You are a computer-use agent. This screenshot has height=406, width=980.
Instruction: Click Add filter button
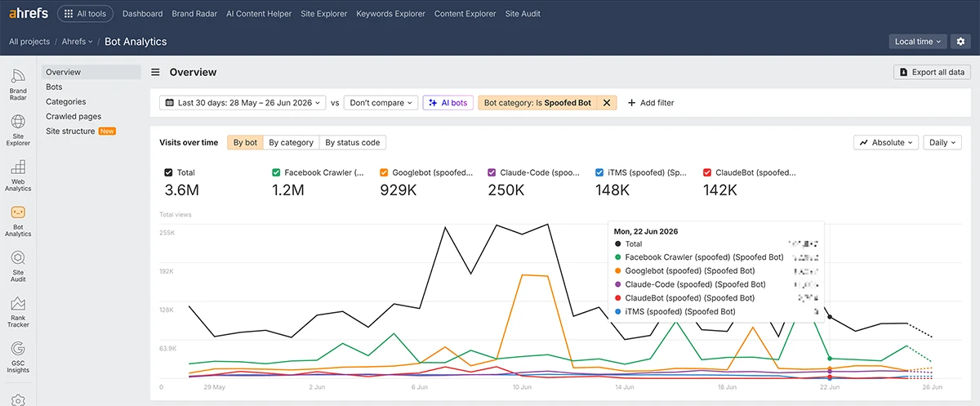tap(651, 103)
